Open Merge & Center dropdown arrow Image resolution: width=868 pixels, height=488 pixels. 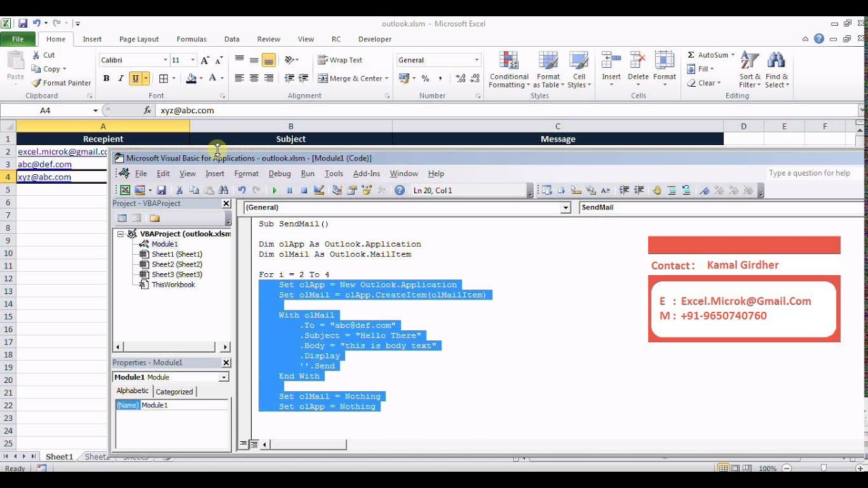[387, 79]
